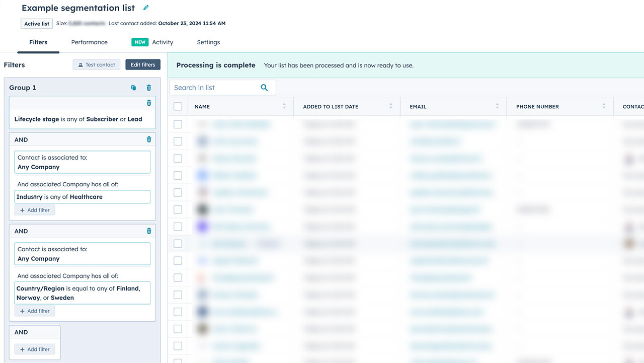Clone Group 1 with the duplicate icon
Viewport: 644px width, 363px height.
pos(133,87)
